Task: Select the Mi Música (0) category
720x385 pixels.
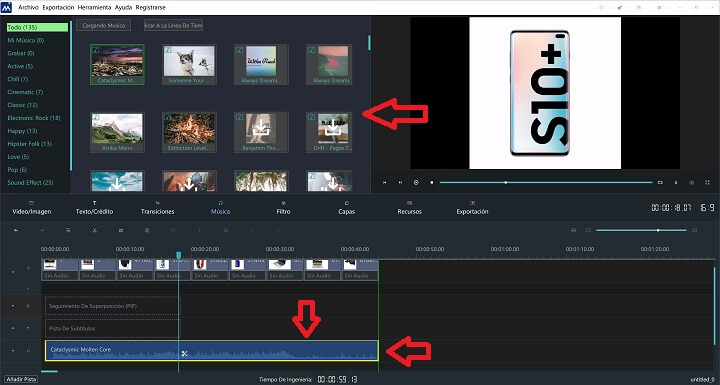Action: tap(26, 40)
